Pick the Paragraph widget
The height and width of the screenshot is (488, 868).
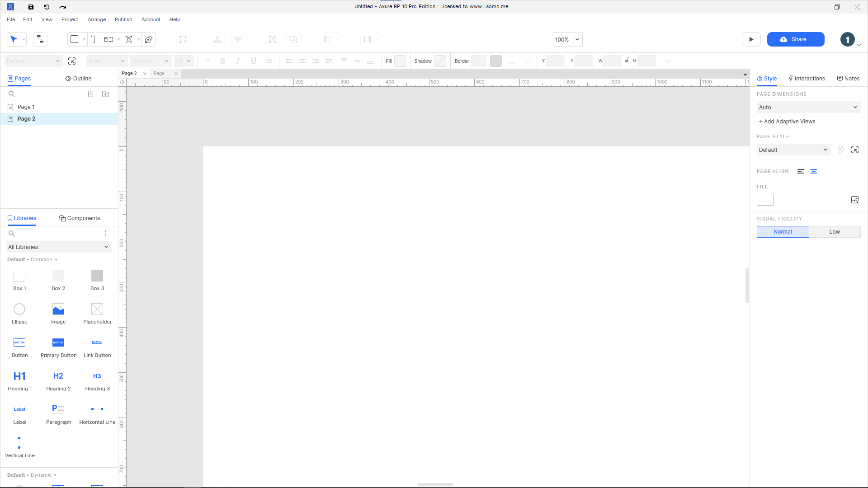pos(58,414)
